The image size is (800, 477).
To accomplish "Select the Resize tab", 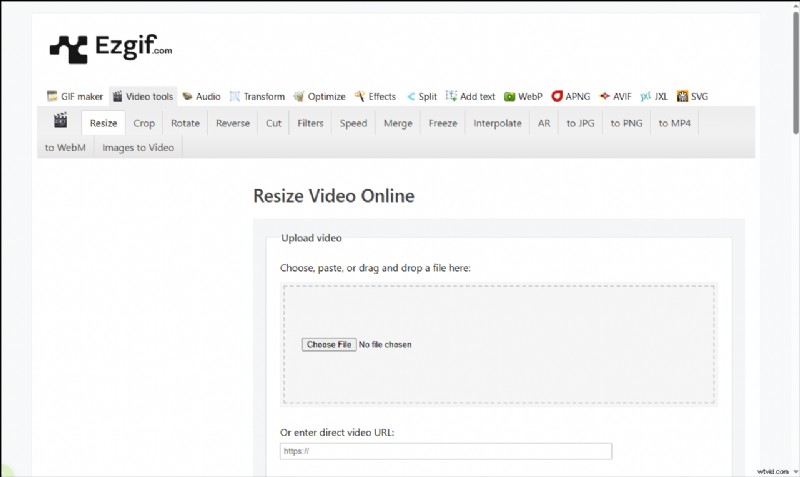I will [104, 123].
